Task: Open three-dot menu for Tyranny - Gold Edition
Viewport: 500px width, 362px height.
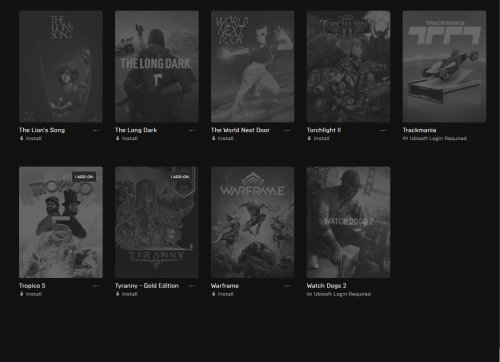Action: click(192, 286)
